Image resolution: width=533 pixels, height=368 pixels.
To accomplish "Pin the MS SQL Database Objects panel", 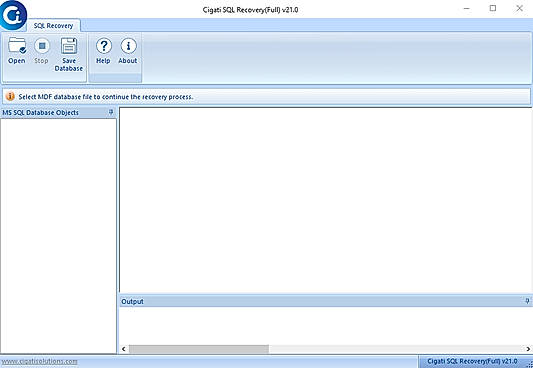I will tap(111, 112).
